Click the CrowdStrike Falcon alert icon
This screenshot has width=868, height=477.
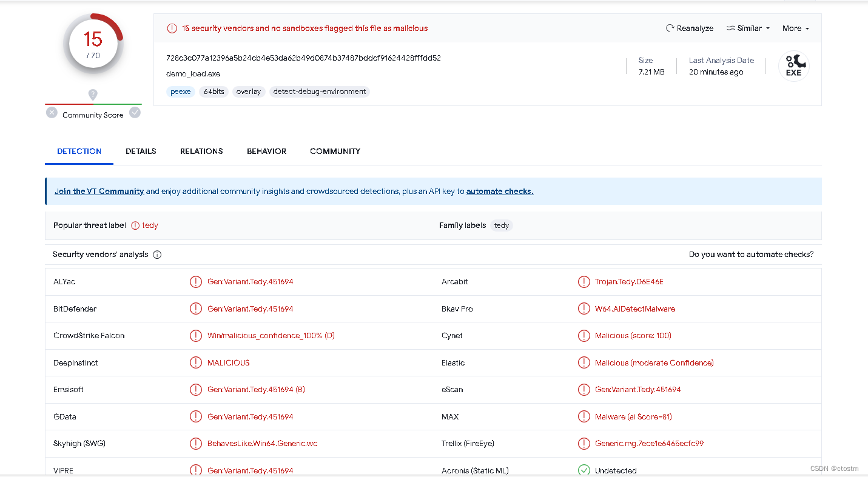pos(196,336)
